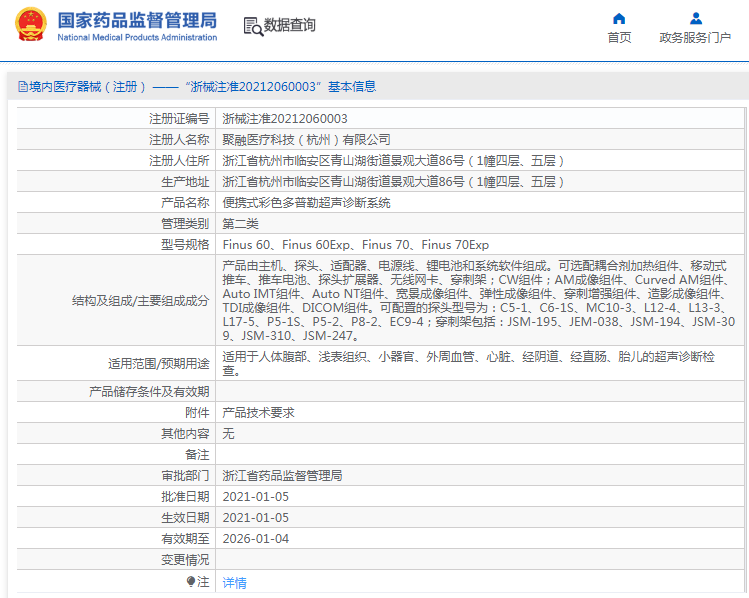Click the 批准日期 value 2021-01-05
The width and height of the screenshot is (749, 598).
pyautogui.click(x=256, y=497)
